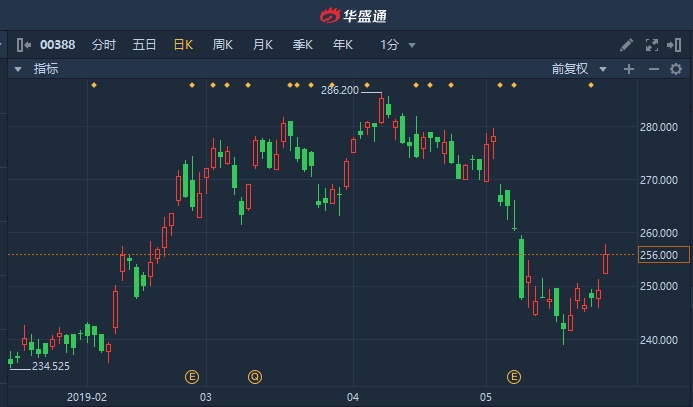Click the minus zoom-out icon

coord(652,69)
